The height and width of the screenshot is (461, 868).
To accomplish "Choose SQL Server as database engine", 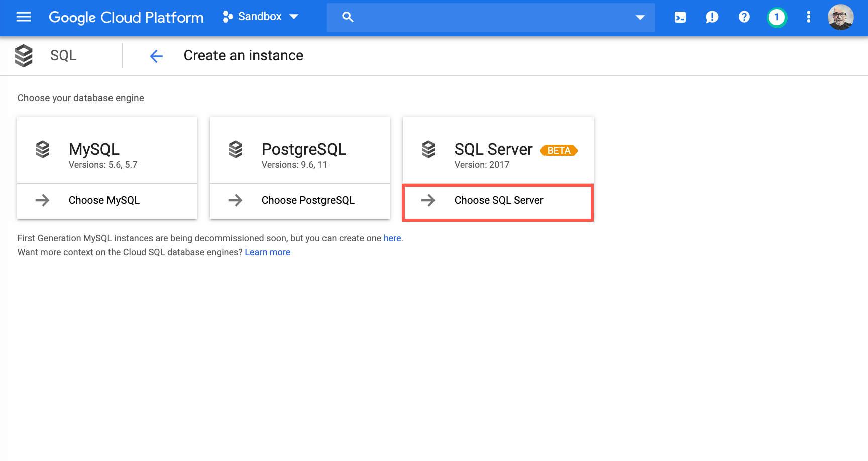I will 498,201.
